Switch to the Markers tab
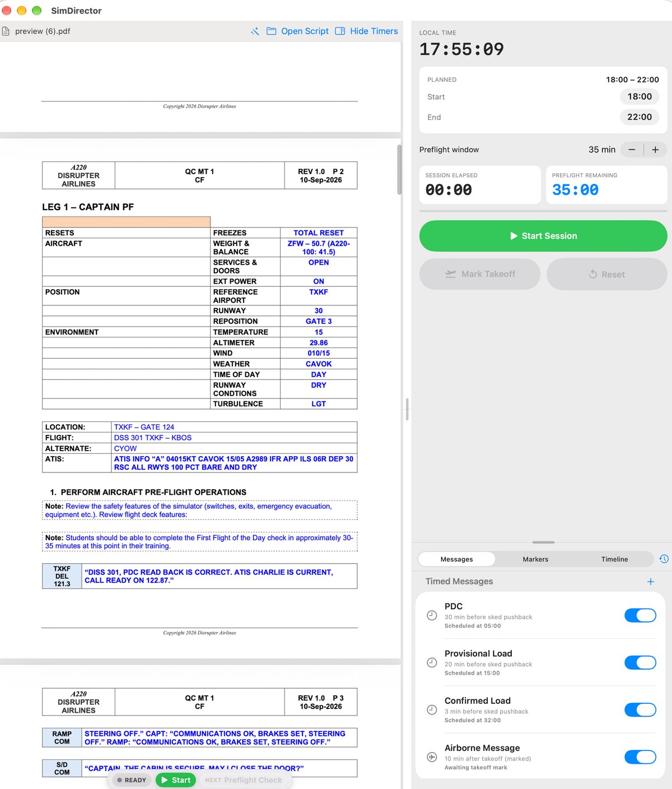 coord(535,559)
